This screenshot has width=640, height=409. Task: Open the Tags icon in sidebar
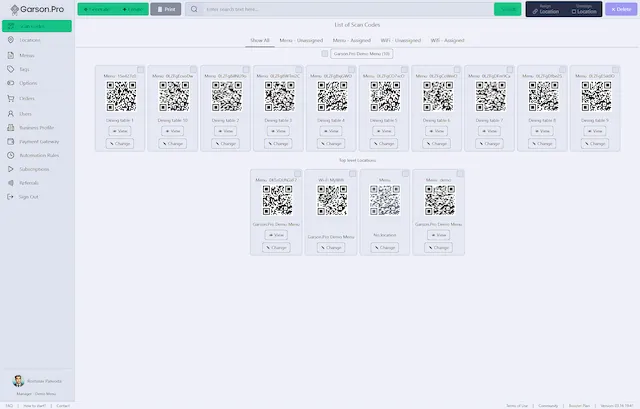[x=11, y=69]
